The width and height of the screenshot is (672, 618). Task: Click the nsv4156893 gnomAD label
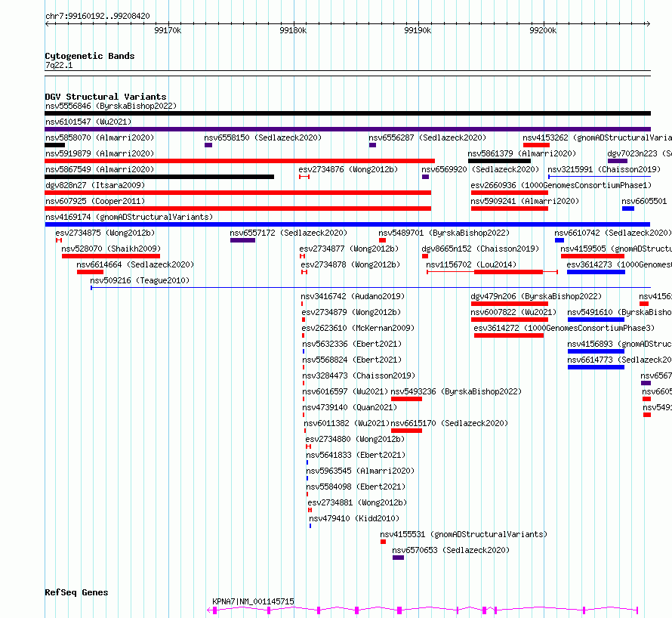coord(619,344)
